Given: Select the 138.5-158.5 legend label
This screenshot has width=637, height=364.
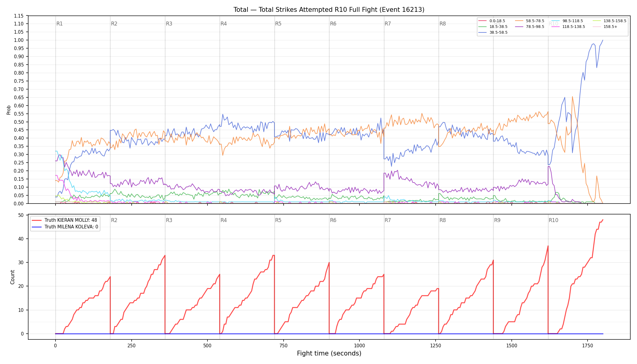Looking at the screenshot, I should pos(615,21).
